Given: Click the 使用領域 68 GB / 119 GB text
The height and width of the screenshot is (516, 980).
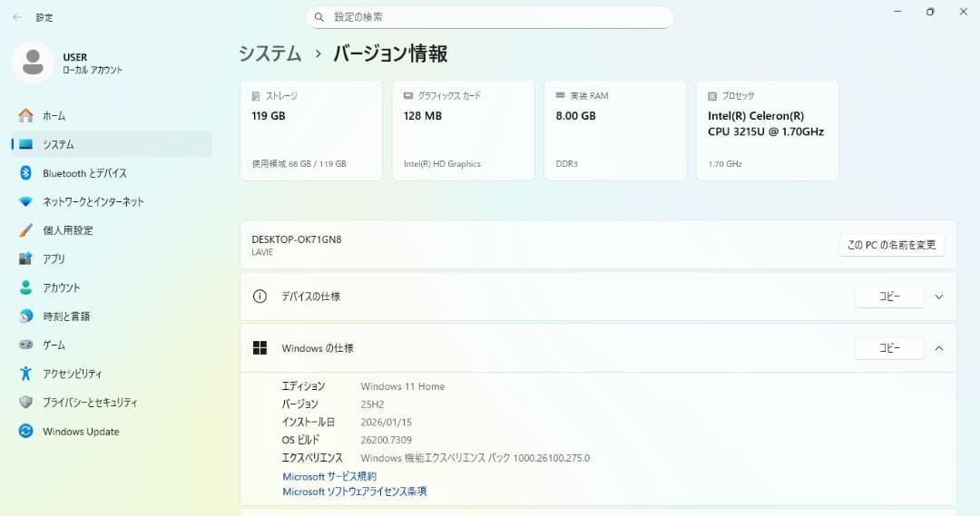Looking at the screenshot, I should 299,163.
